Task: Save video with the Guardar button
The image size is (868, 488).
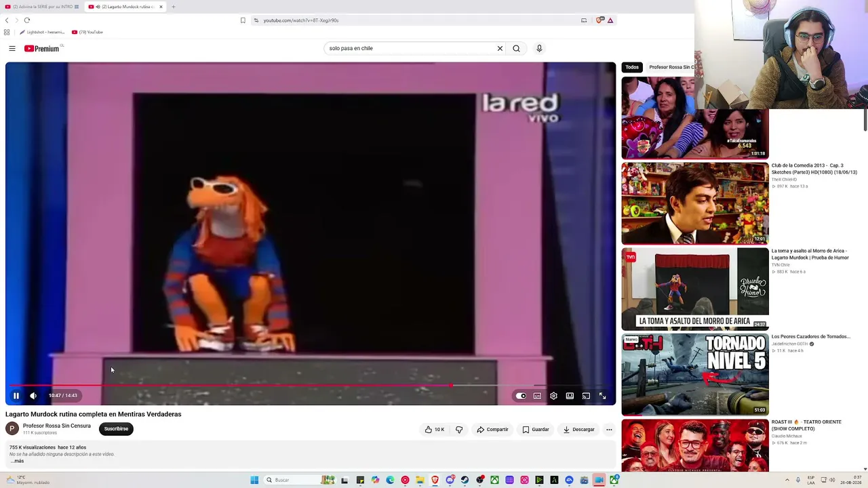Action: point(536,429)
